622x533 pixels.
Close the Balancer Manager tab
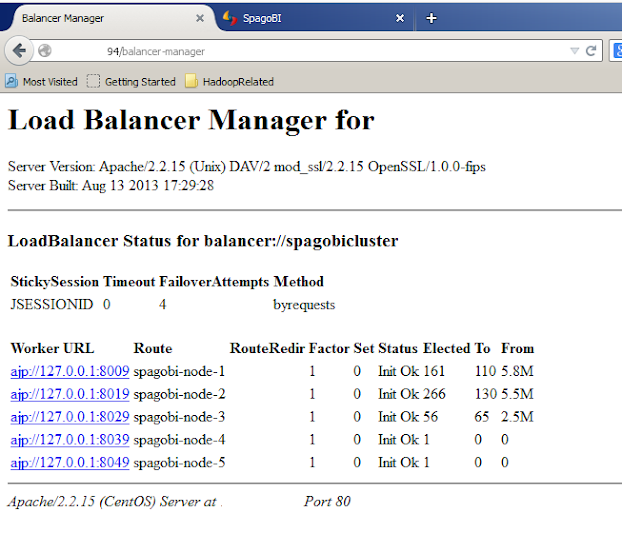pos(200,18)
